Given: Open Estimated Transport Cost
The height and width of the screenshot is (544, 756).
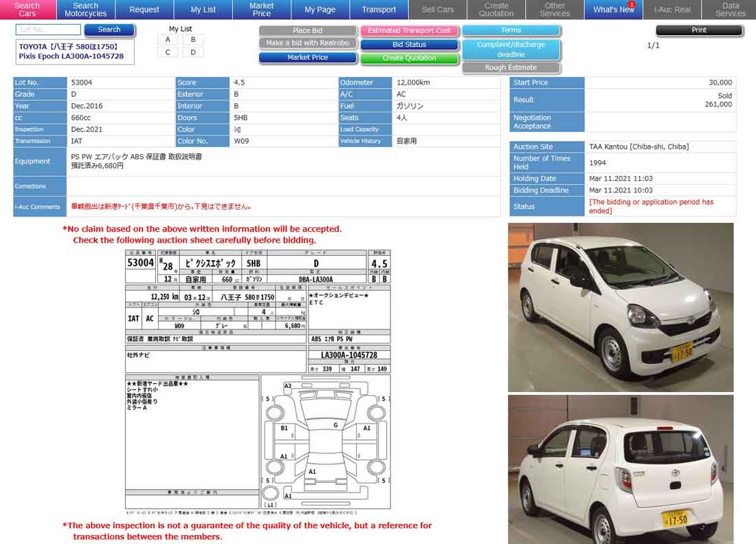Looking at the screenshot, I should [410, 30].
